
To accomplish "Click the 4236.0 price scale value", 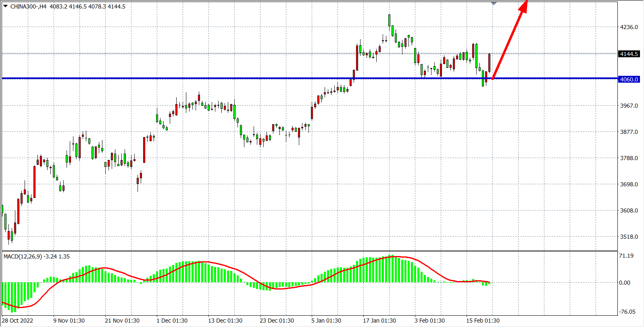I will click(629, 27).
